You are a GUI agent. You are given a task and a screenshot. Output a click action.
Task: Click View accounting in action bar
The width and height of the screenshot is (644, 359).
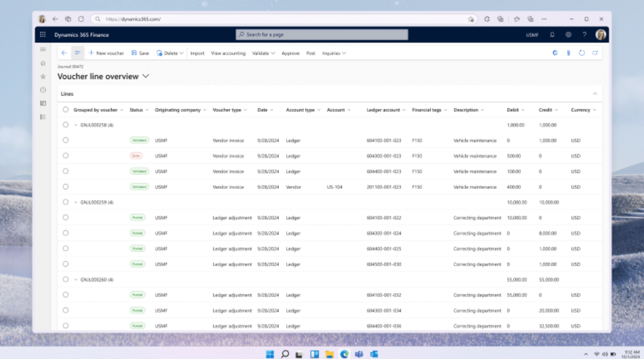pyautogui.click(x=228, y=54)
